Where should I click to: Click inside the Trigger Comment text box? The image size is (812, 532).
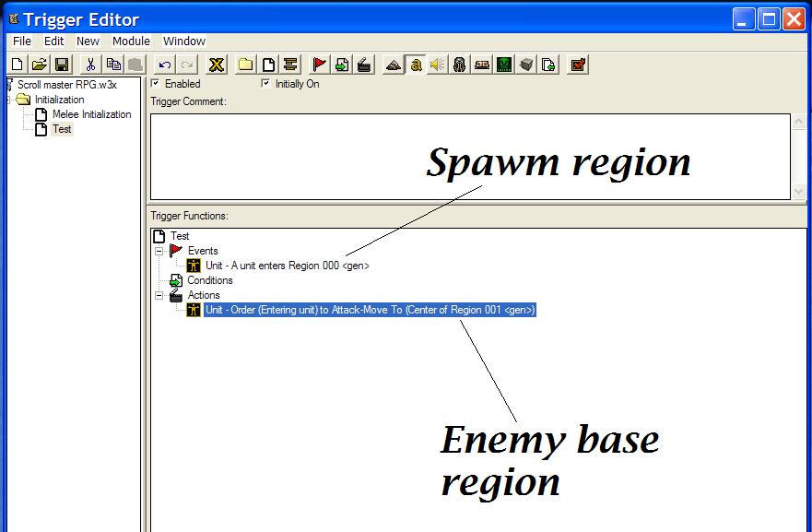click(470, 157)
